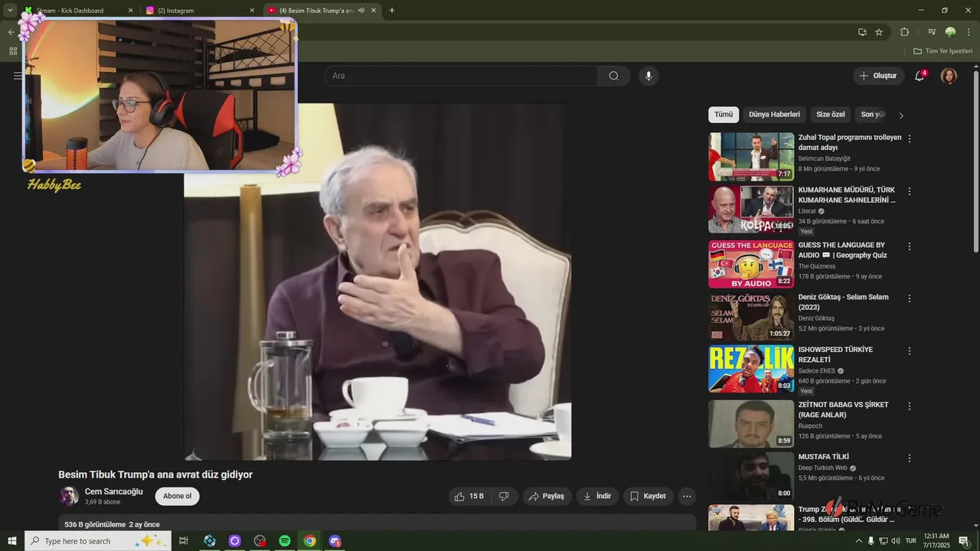Open options for GUESS THE LANGUAGE video
The width and height of the screenshot is (980, 551).
click(x=910, y=246)
